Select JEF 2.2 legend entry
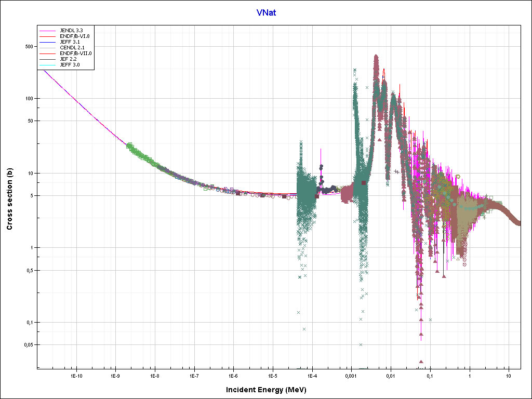 [x=69, y=59]
